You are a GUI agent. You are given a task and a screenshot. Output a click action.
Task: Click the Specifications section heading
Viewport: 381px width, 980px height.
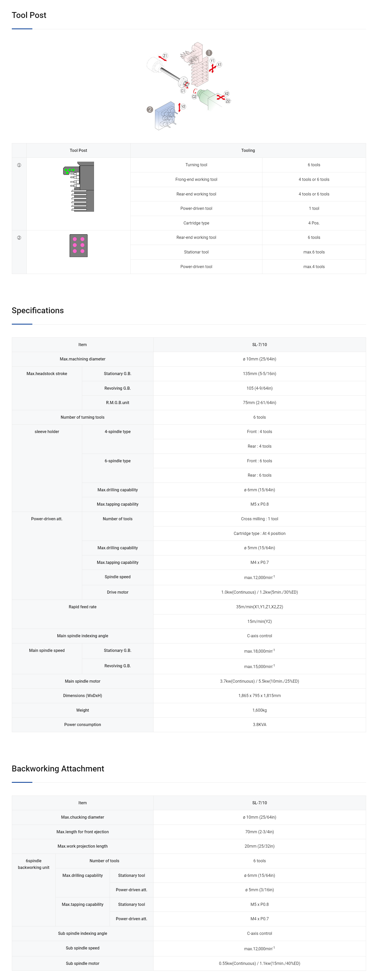[x=38, y=310]
